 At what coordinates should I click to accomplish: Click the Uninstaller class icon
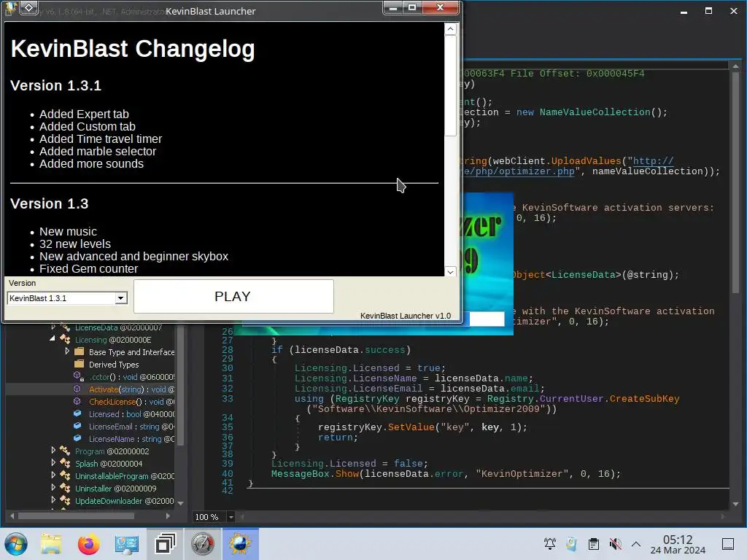point(65,488)
